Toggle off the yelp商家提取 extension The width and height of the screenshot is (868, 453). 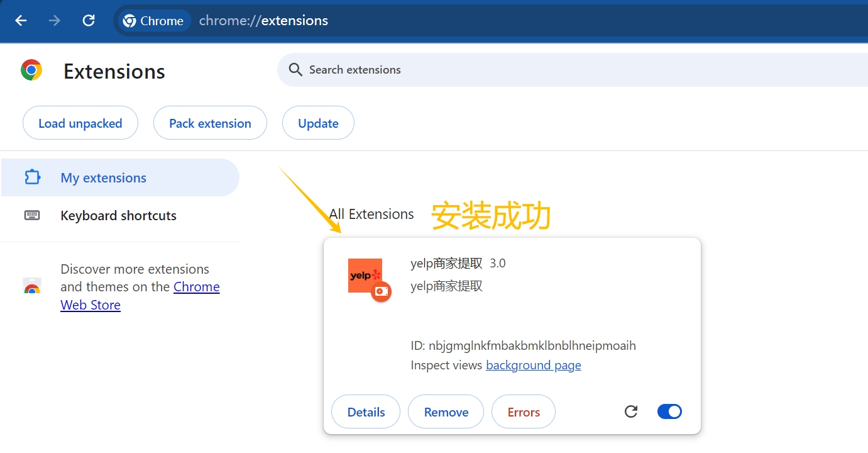click(669, 411)
